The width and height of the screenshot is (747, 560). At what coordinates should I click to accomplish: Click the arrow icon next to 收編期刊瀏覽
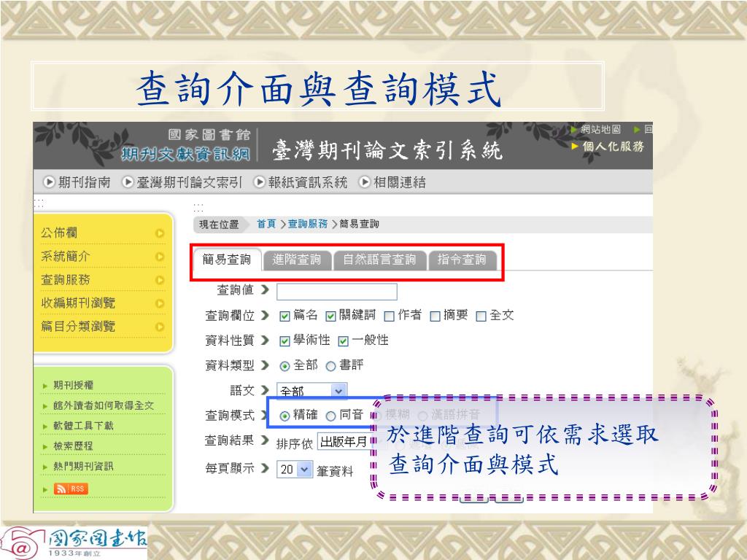[160, 303]
